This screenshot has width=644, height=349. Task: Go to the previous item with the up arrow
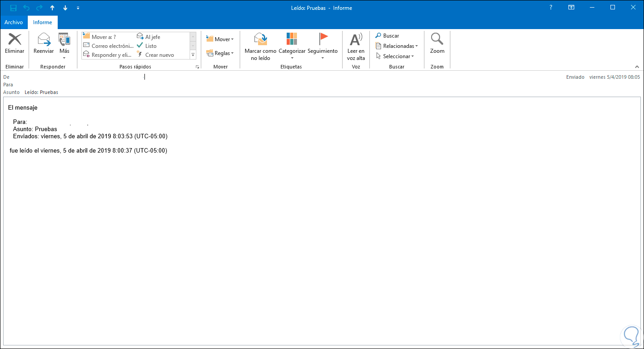click(52, 8)
